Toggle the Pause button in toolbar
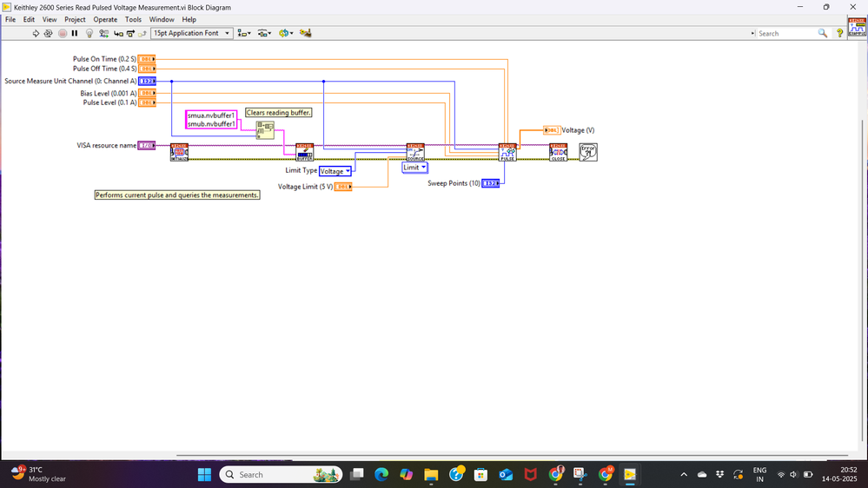This screenshot has width=868, height=488. (75, 33)
